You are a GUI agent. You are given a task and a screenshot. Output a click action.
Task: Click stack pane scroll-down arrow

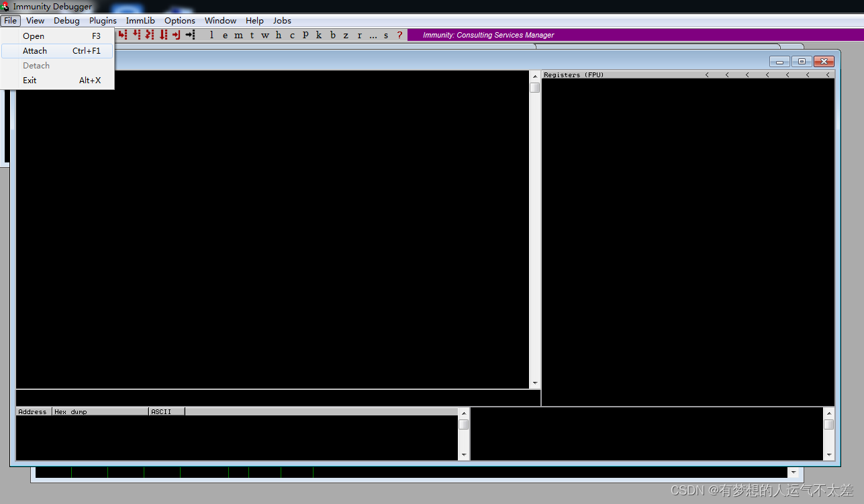pyautogui.click(x=829, y=455)
